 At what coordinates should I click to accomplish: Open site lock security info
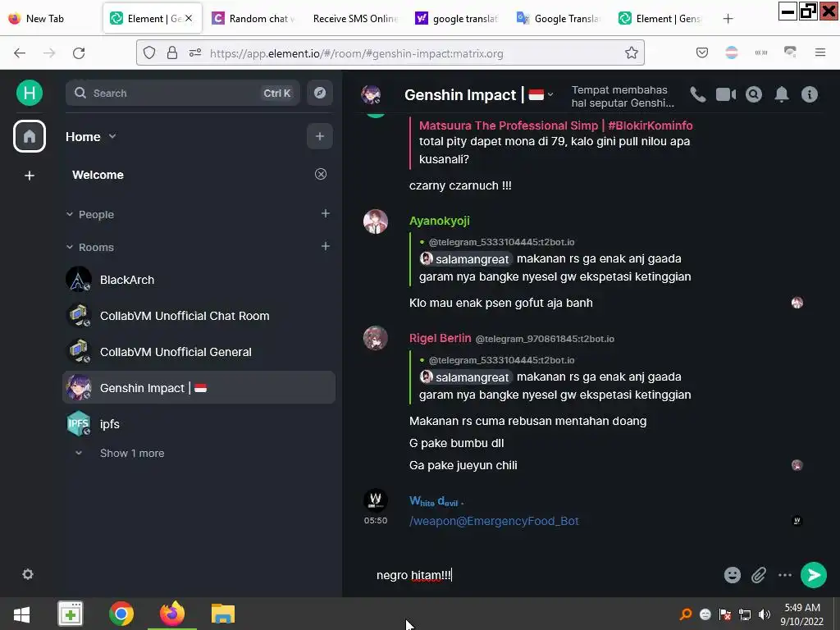point(172,53)
